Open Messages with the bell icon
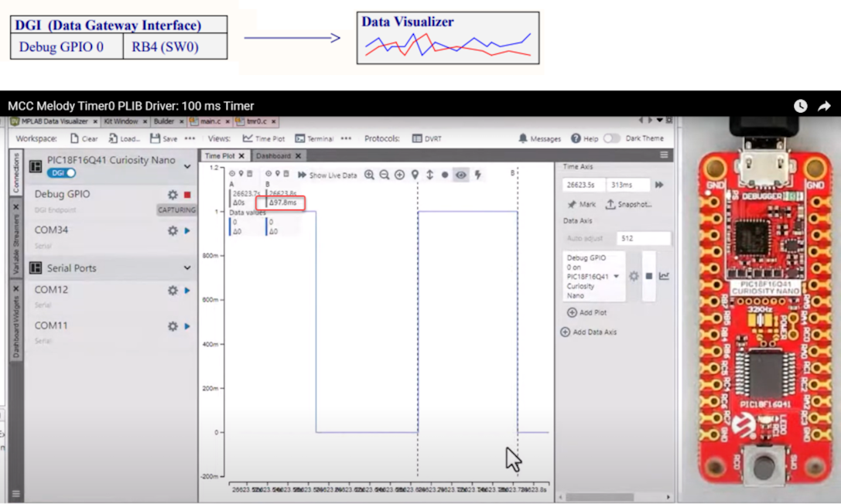Screen dimensions: 841x504 pyautogui.click(x=524, y=139)
